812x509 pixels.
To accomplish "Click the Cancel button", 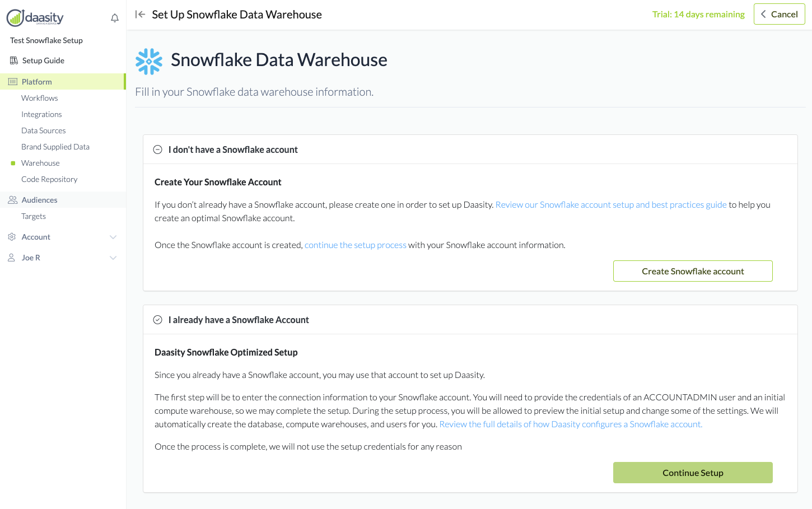I will pyautogui.click(x=779, y=14).
